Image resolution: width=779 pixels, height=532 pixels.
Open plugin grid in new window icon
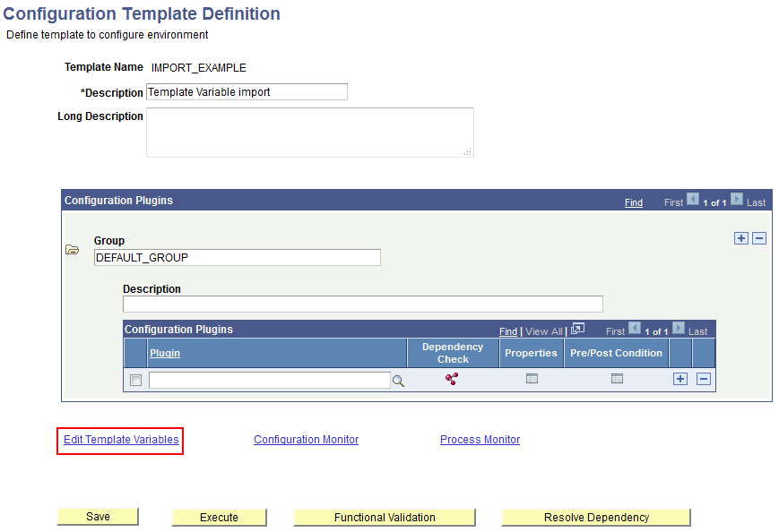(577, 329)
